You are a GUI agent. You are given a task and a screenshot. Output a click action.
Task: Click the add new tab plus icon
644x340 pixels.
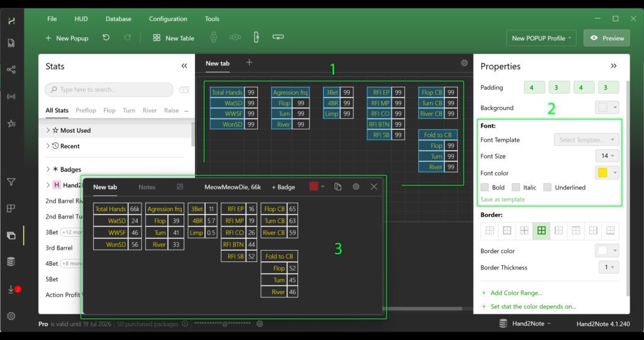click(x=249, y=62)
